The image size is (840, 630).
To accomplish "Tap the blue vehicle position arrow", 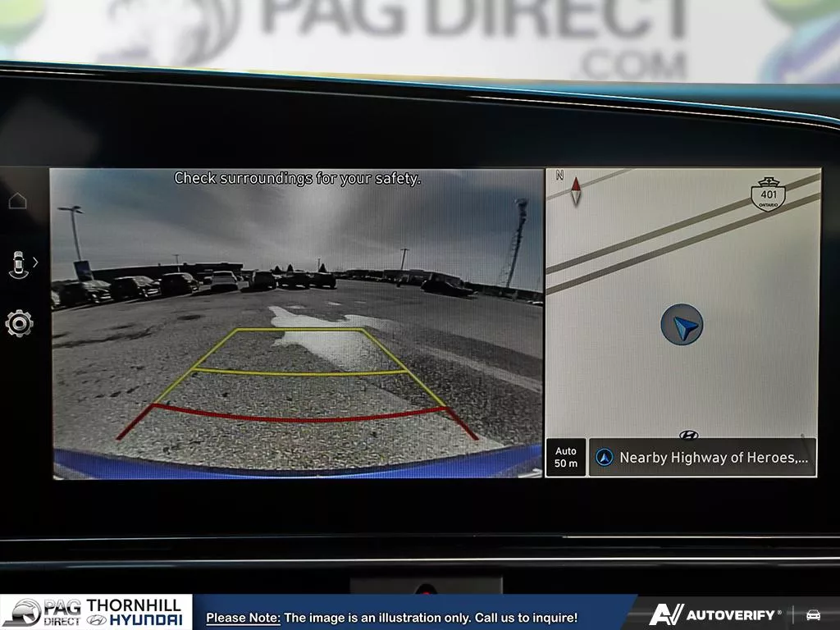I will click(x=682, y=325).
